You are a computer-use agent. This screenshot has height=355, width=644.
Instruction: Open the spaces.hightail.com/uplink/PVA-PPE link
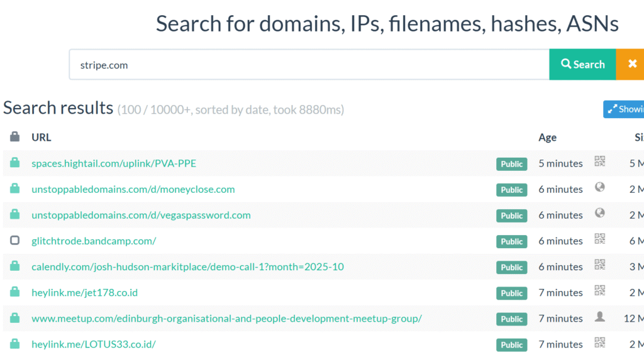coord(114,163)
